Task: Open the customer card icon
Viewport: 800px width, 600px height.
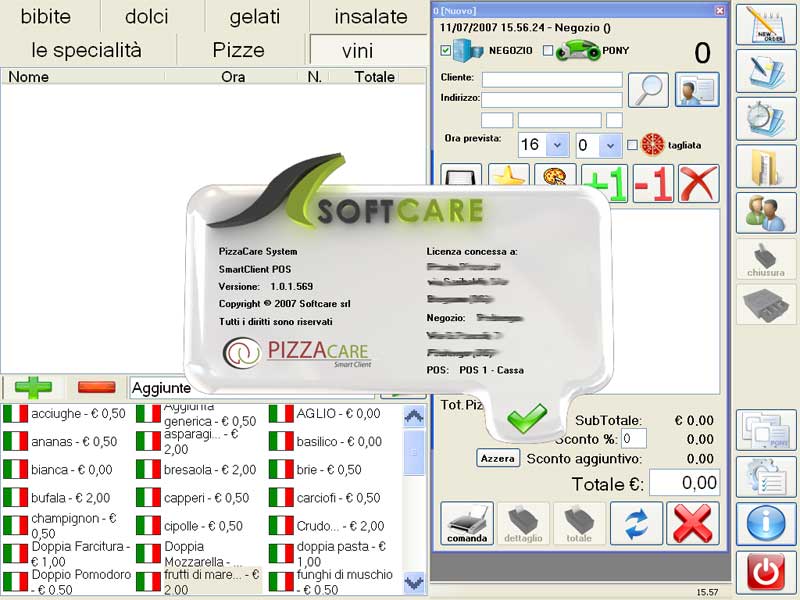Action: (697, 90)
